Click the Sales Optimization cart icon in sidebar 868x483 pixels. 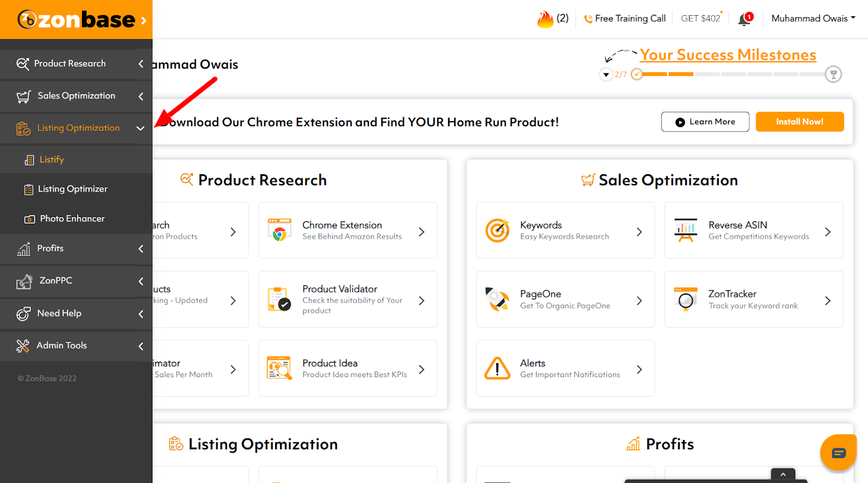point(23,97)
